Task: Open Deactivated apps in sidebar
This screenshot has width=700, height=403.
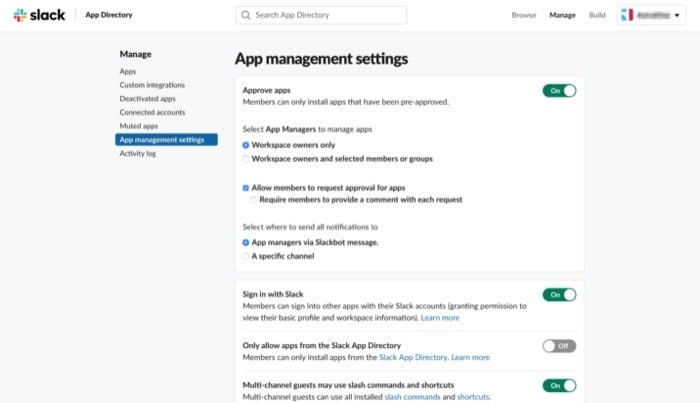Action: [x=147, y=99]
